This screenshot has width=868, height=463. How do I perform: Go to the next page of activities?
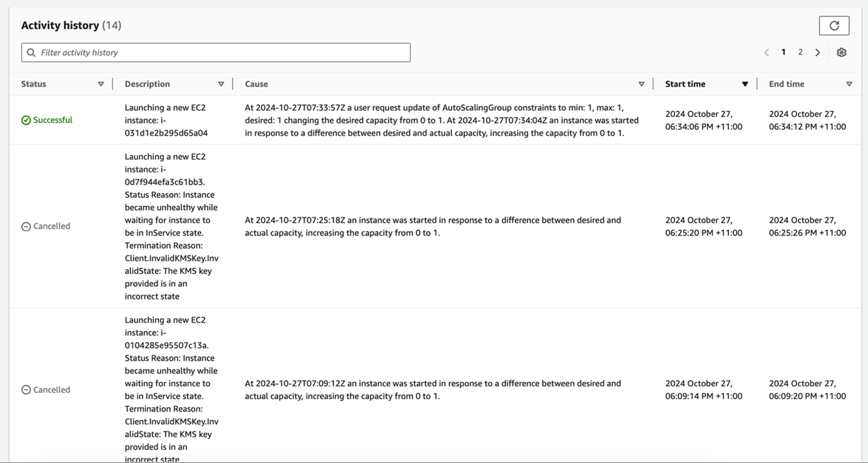coord(818,52)
